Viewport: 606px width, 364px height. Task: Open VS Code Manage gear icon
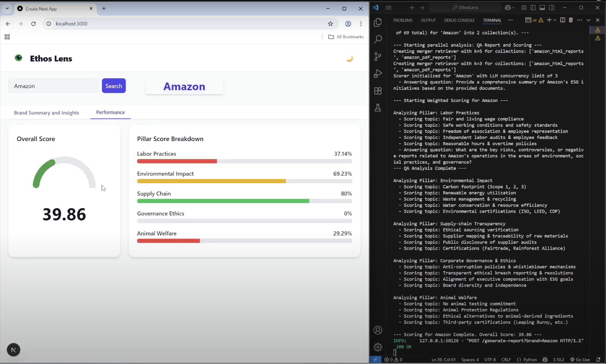pyautogui.click(x=377, y=347)
